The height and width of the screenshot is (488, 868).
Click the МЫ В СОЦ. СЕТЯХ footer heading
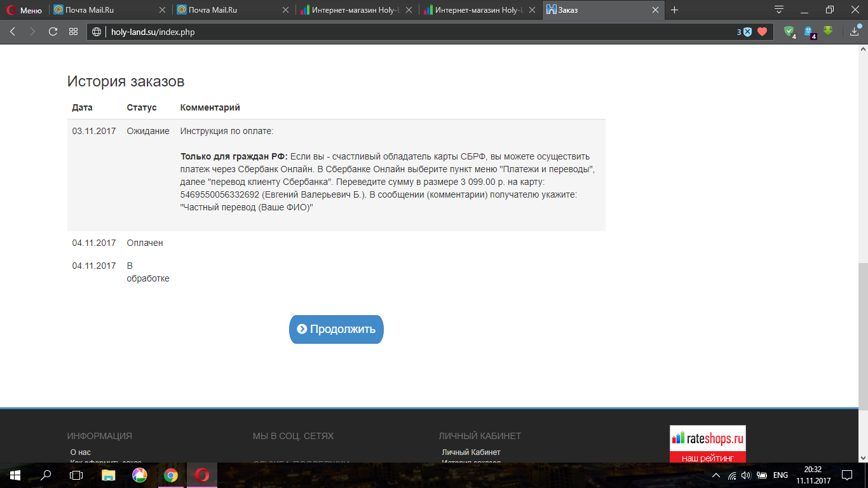click(x=293, y=436)
